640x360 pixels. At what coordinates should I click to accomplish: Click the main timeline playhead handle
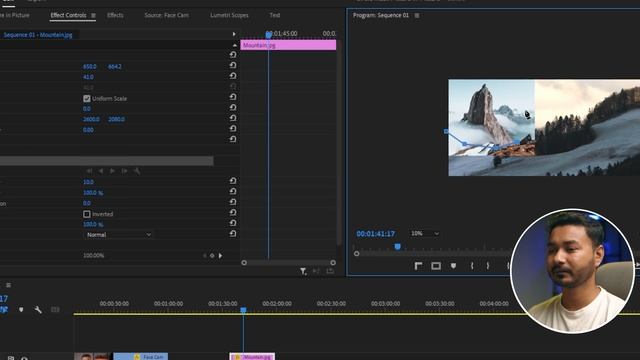click(243, 310)
